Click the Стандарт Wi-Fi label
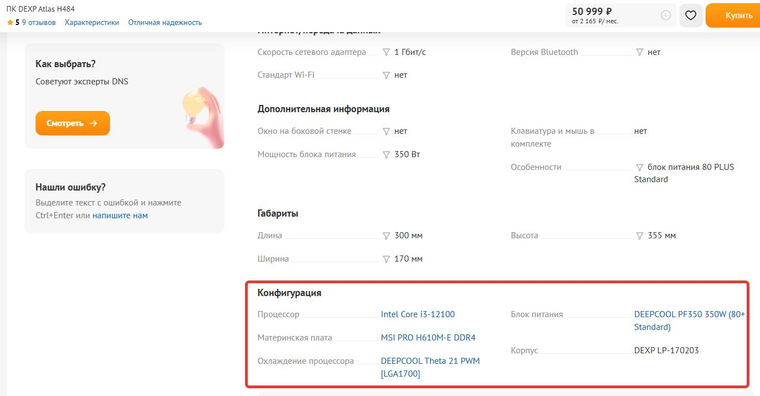The height and width of the screenshot is (396, 760). coord(286,75)
